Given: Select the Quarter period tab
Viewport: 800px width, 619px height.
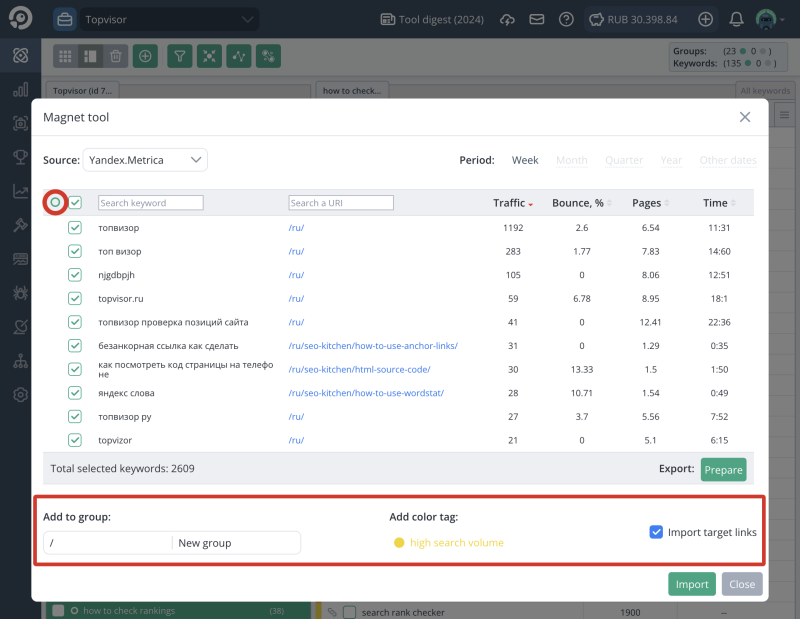Looking at the screenshot, I should point(623,159).
